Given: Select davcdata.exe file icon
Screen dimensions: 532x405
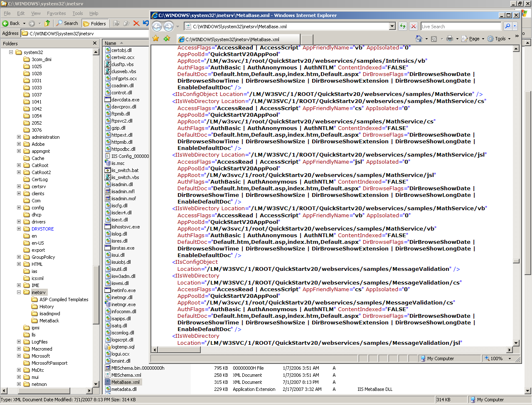Looking at the screenshot, I should click(108, 100).
